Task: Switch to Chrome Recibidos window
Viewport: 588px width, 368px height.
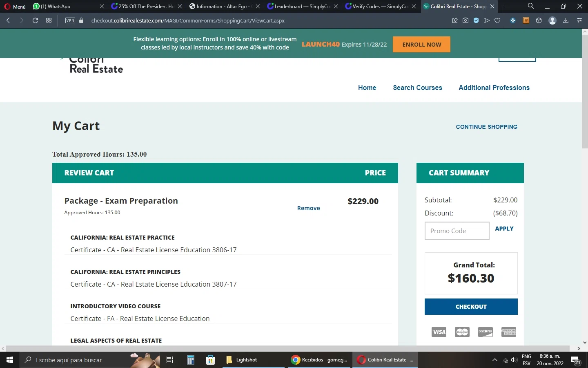Action: coord(320,360)
